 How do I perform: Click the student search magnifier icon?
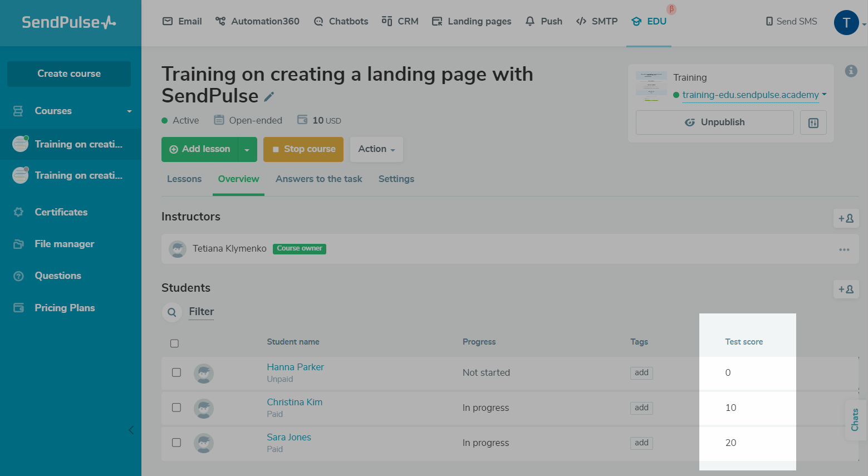point(172,312)
